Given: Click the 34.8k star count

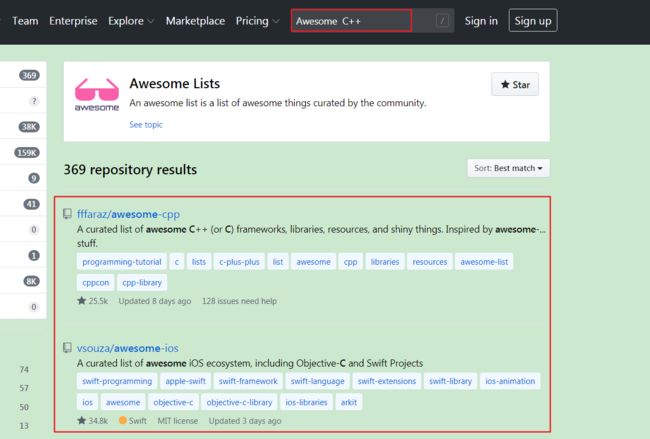Looking at the screenshot, I should (92, 421).
